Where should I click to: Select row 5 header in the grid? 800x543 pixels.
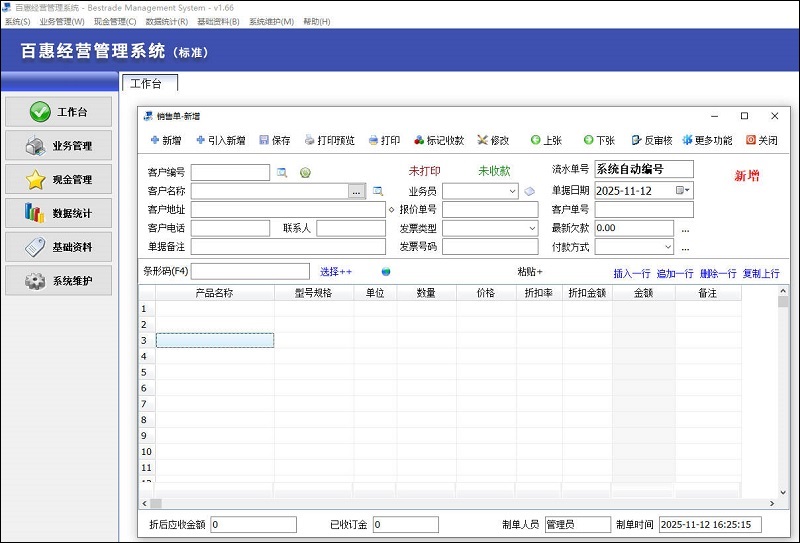tap(146, 372)
